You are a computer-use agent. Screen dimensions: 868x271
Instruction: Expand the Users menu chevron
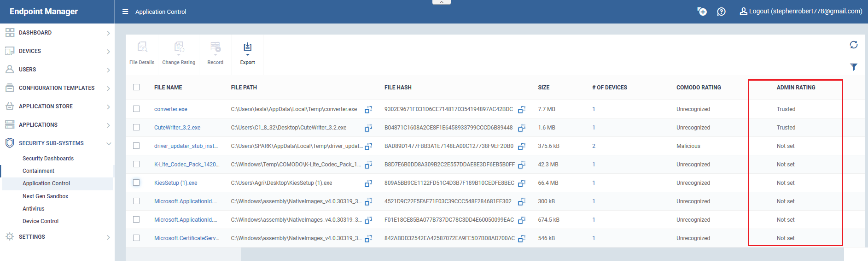click(x=108, y=70)
